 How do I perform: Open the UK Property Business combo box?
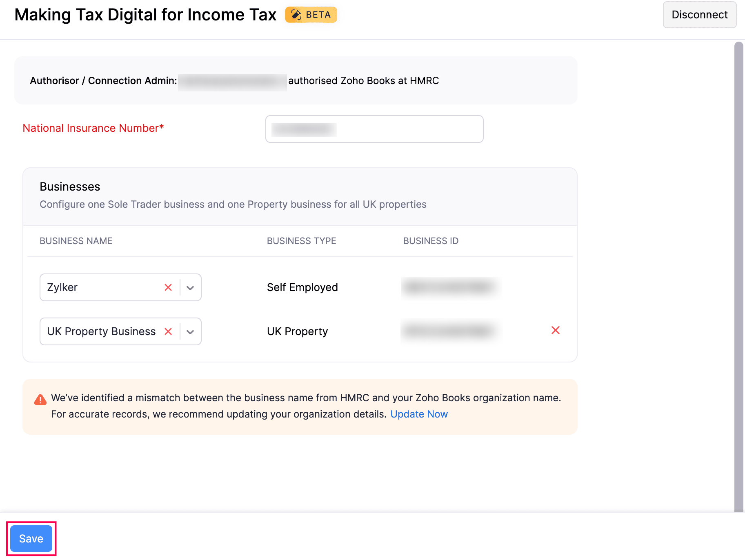tap(102, 331)
